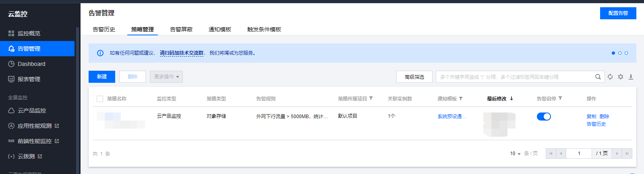
Task: Filter by 通知模板 funnel icon
Action: [461, 98]
